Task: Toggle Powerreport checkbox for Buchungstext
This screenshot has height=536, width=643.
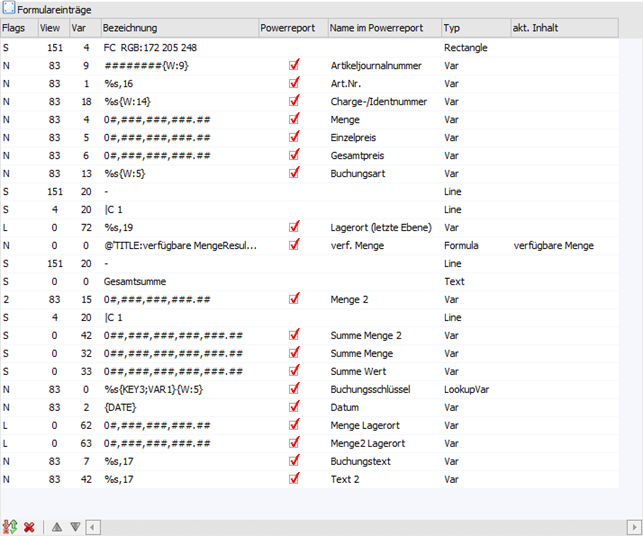Action: tap(294, 461)
